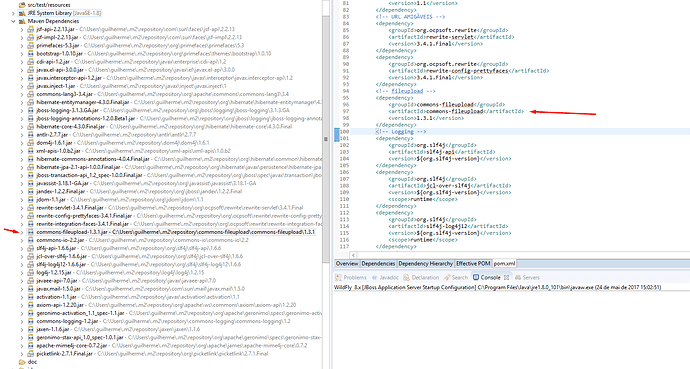Click the Package Explorer vertical scrollbar thumb

coord(326,139)
